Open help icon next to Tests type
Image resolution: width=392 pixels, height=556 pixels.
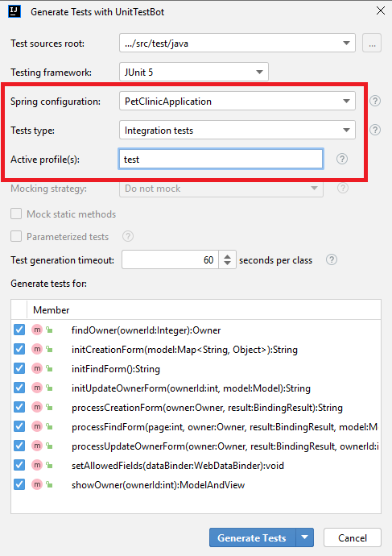pos(375,130)
